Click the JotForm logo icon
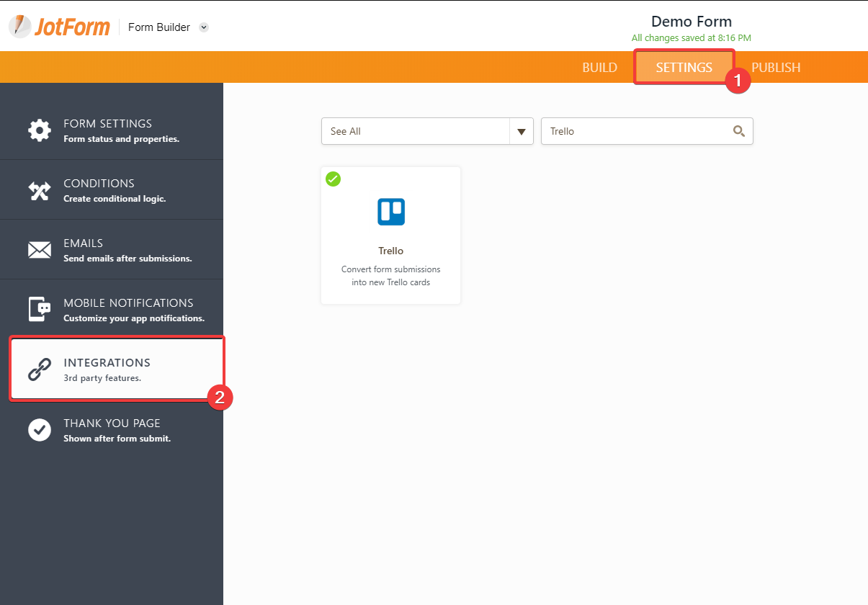The height and width of the screenshot is (605, 868). pyautogui.click(x=20, y=27)
